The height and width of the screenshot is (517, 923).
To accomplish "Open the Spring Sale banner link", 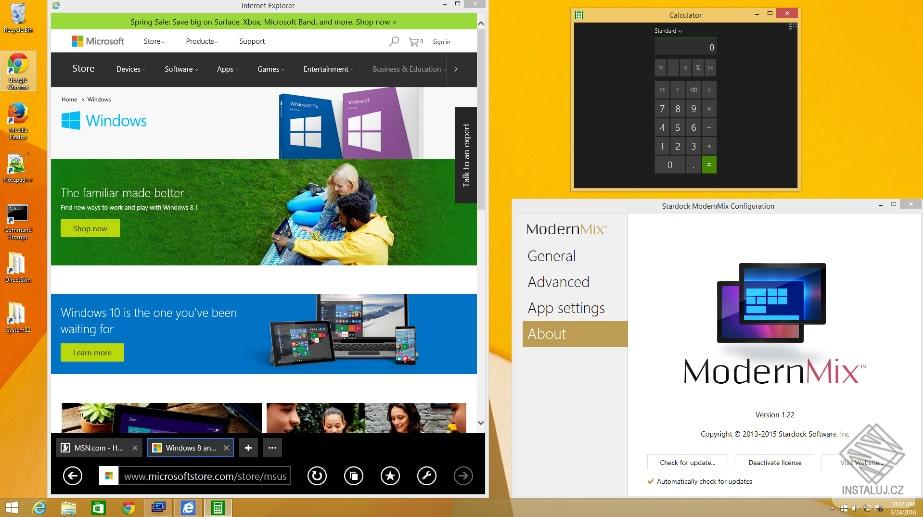I will point(263,22).
